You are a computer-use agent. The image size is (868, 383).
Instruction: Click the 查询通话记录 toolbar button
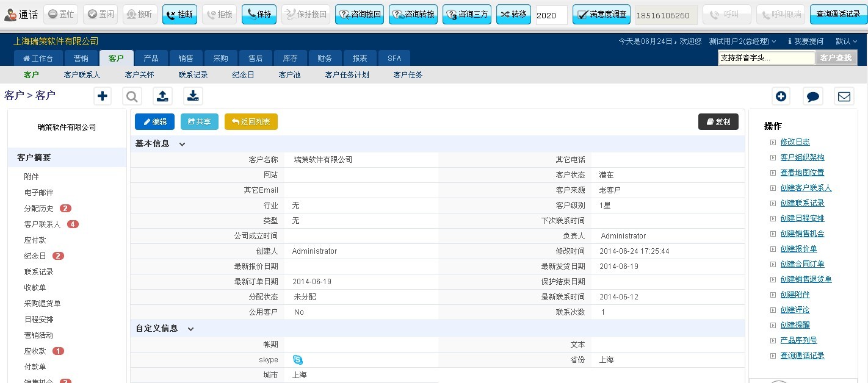pos(838,15)
